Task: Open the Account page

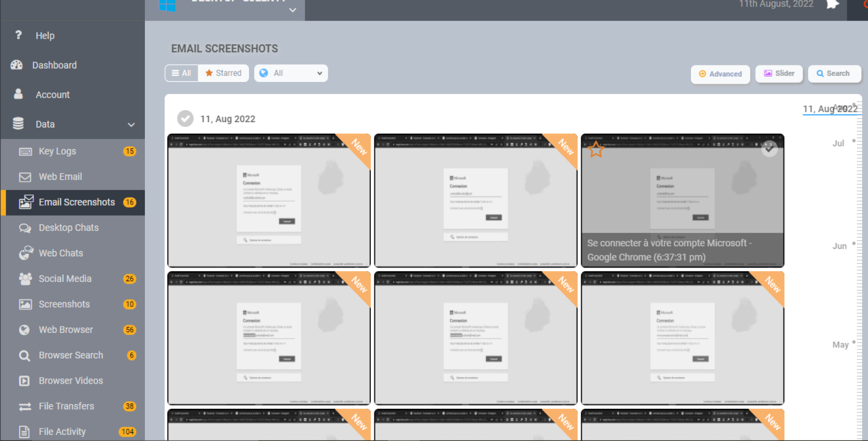Action: click(52, 95)
